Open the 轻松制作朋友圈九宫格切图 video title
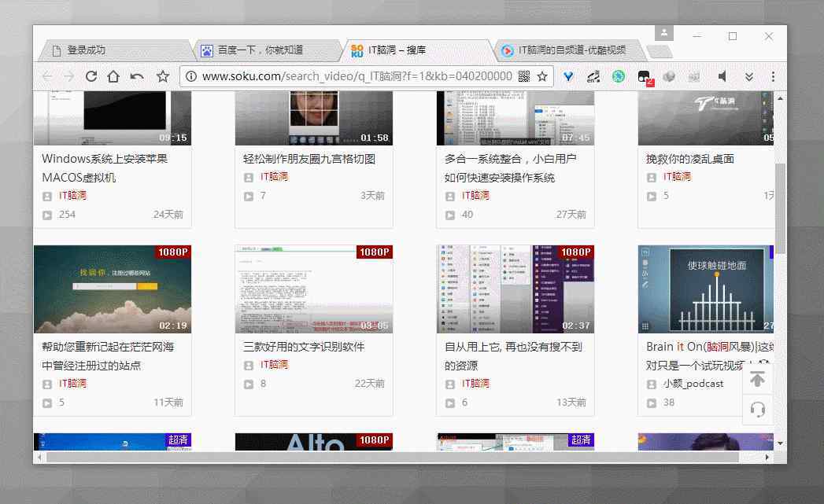Viewport: 824px width, 504px height. tap(309, 159)
